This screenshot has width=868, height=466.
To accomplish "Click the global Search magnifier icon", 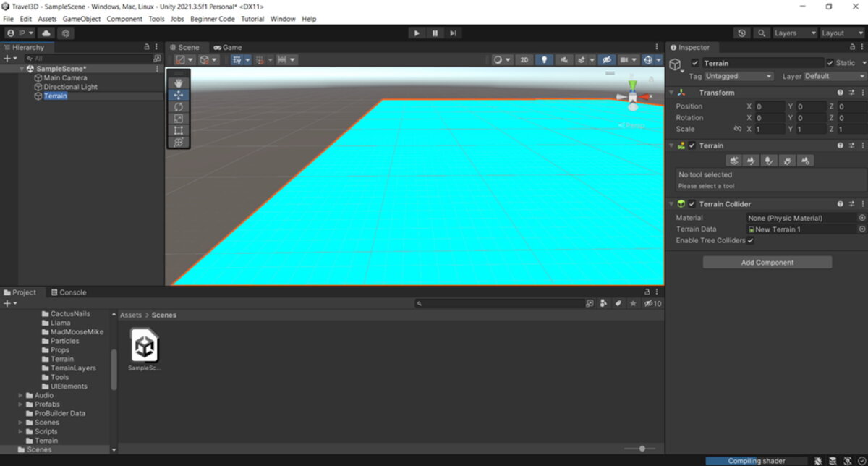I will pyautogui.click(x=761, y=33).
